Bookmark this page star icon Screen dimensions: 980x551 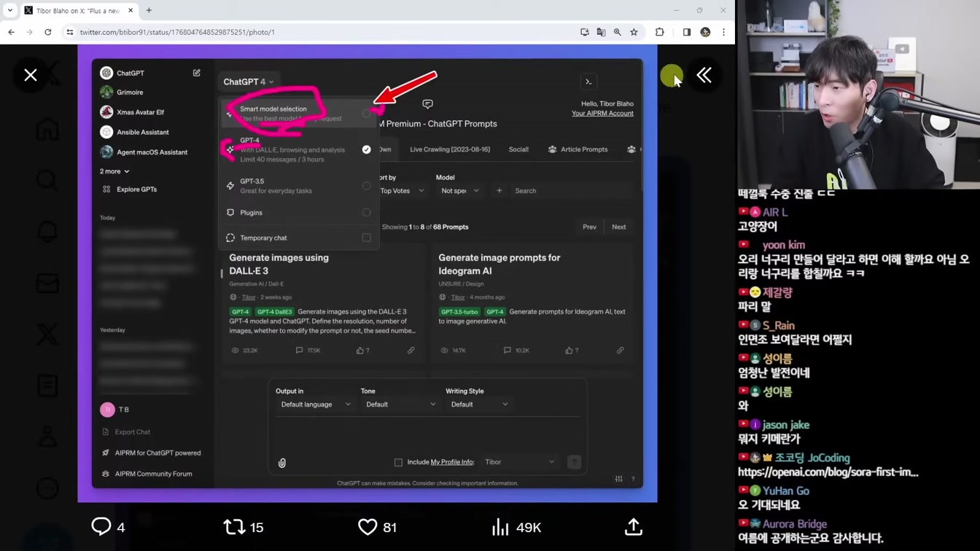(634, 32)
